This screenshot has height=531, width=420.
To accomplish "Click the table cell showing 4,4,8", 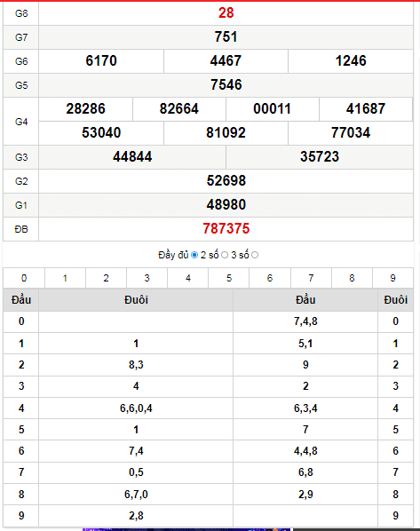I will (305, 451).
